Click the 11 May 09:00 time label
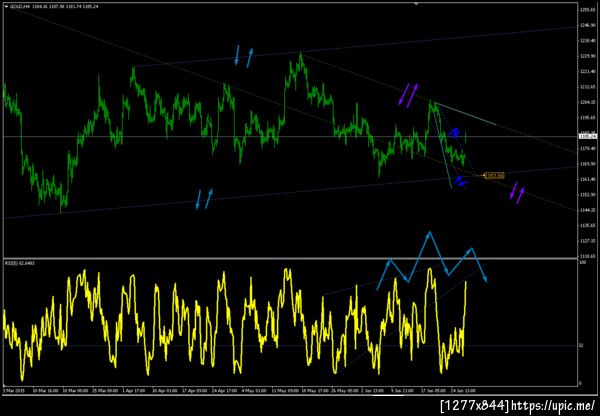The width and height of the screenshot is (600, 416). tap(285, 391)
